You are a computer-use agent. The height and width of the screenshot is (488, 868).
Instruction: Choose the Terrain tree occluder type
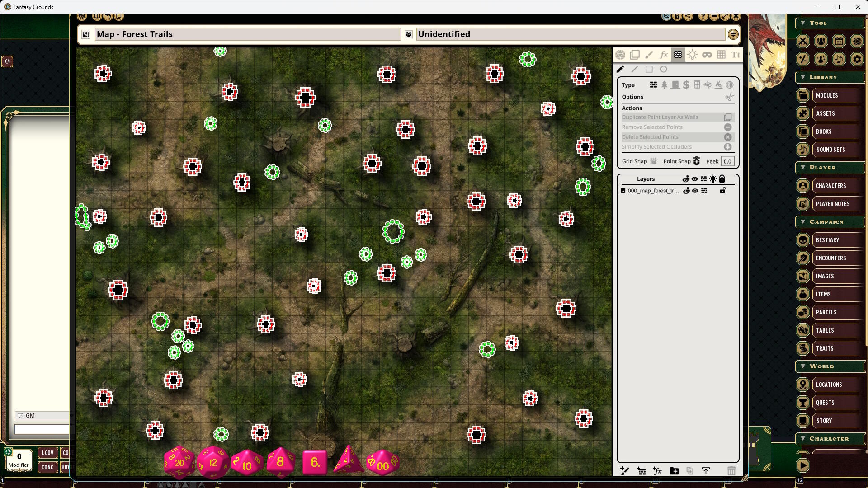pyautogui.click(x=664, y=84)
